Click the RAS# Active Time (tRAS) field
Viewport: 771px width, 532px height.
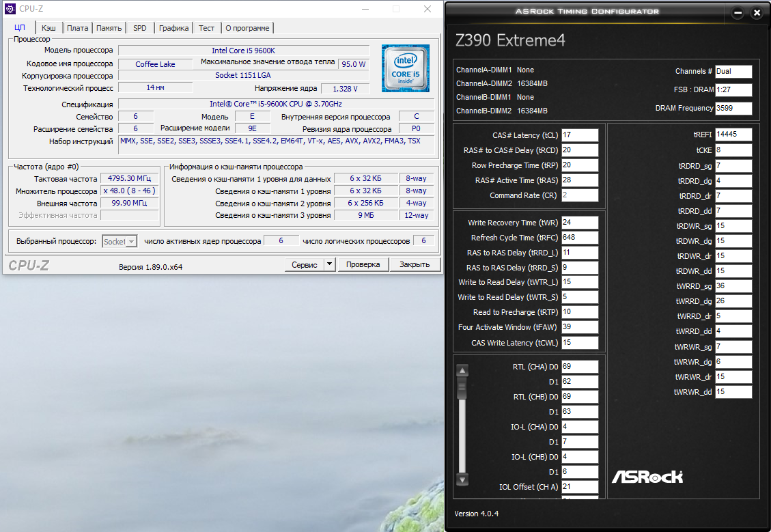(x=580, y=180)
